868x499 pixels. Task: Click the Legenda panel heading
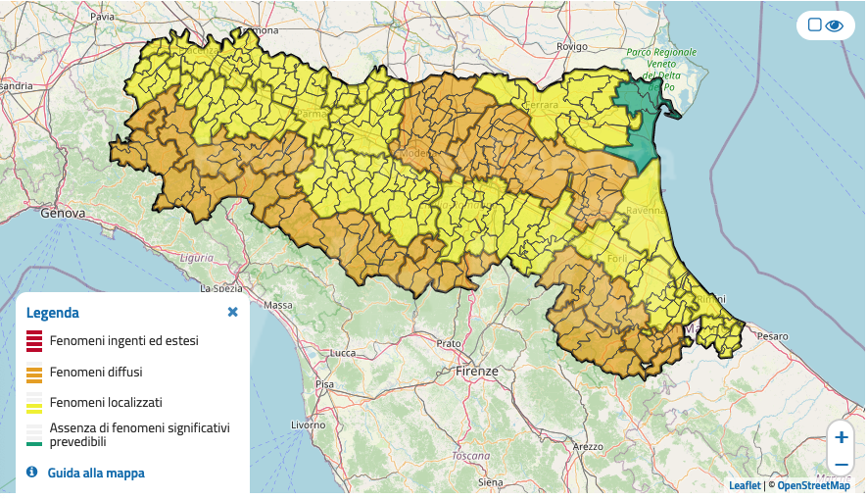click(x=53, y=314)
